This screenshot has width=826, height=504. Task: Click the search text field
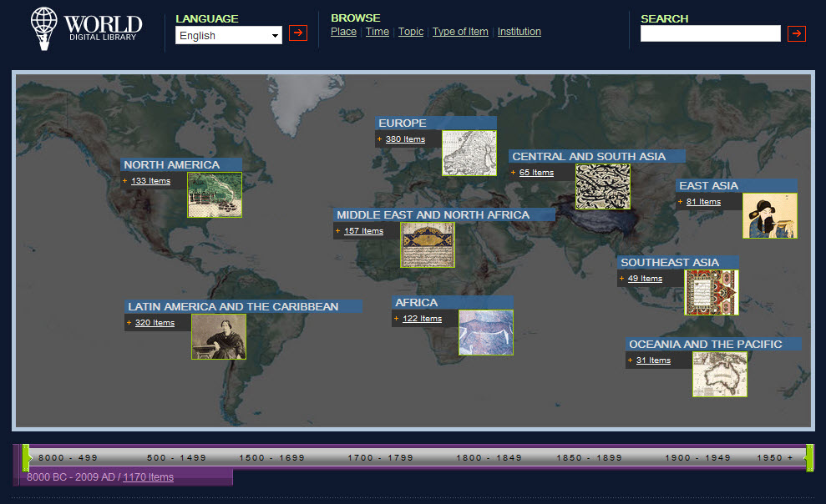click(x=710, y=33)
